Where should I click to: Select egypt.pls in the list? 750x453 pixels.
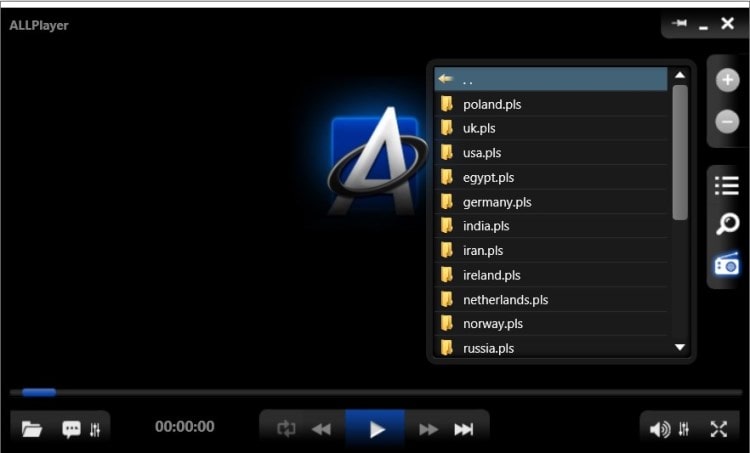click(x=551, y=177)
